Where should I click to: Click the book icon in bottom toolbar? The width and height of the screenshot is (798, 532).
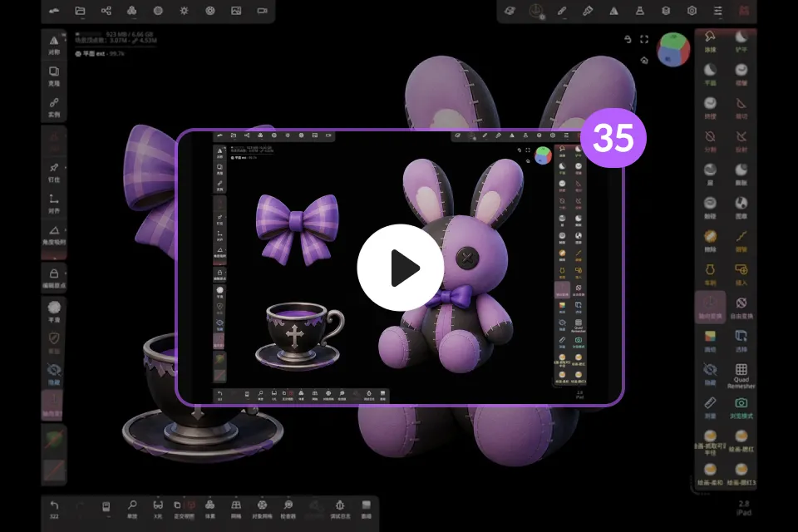pos(106,508)
